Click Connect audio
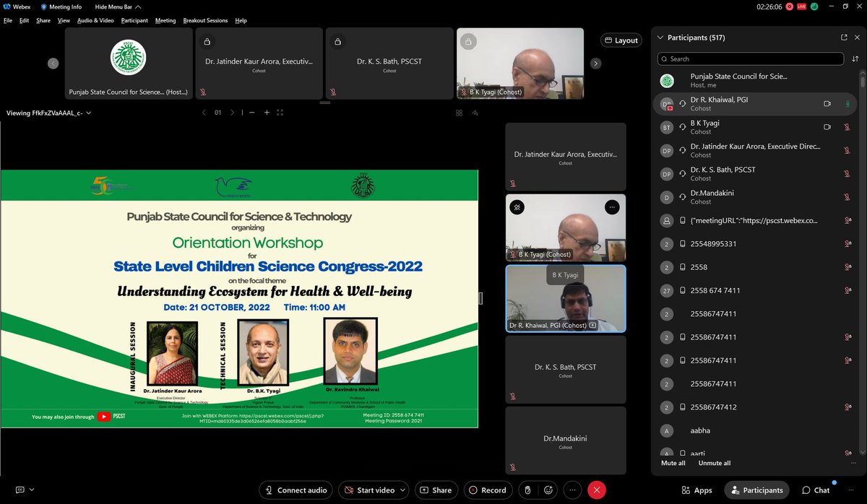Image resolution: width=867 pixels, height=504 pixels. [x=296, y=490]
